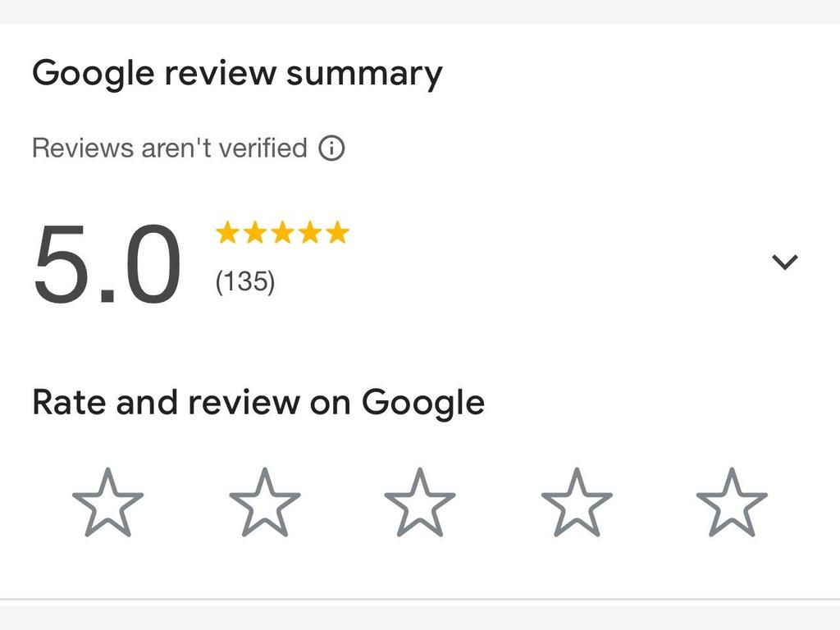The width and height of the screenshot is (840, 630).
Task: Click the fourth yellow filled star
Action: pos(309,232)
